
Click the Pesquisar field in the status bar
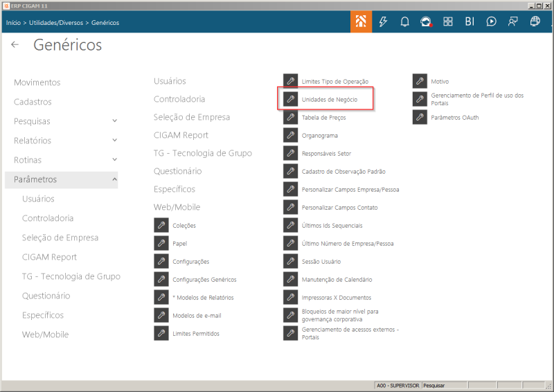[445, 385]
